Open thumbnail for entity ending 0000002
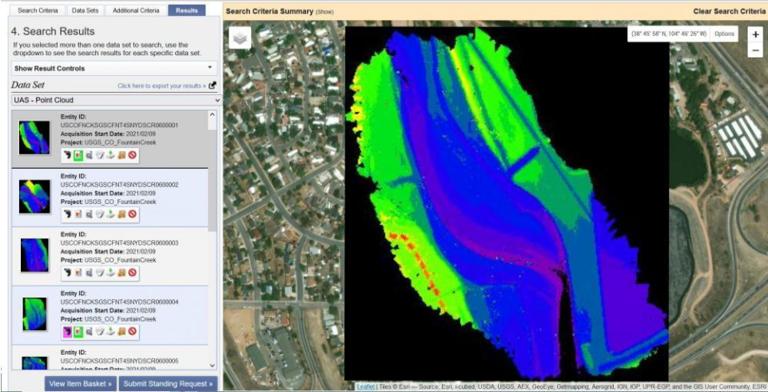This screenshot has width=768, height=392. click(x=34, y=196)
